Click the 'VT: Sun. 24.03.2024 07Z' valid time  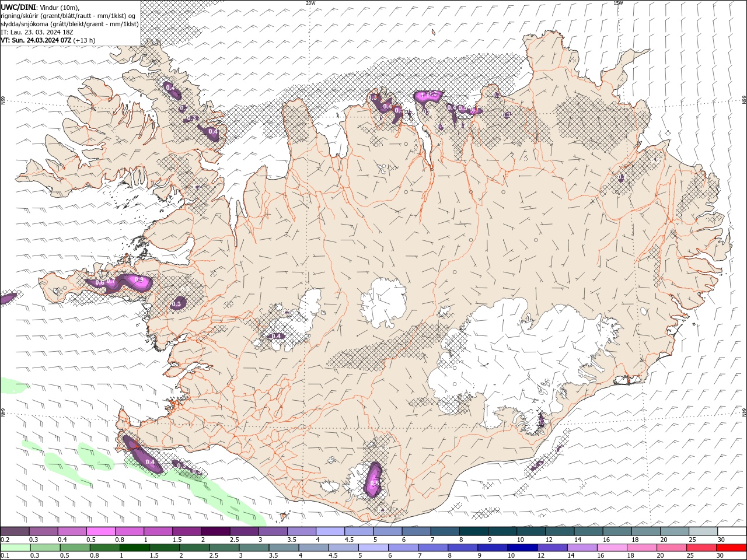(36, 40)
